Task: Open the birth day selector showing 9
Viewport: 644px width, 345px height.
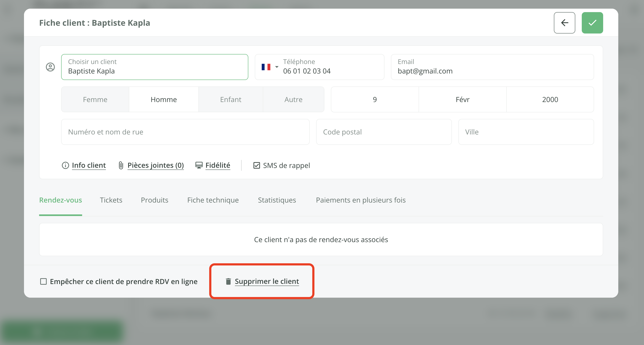Action: click(375, 99)
